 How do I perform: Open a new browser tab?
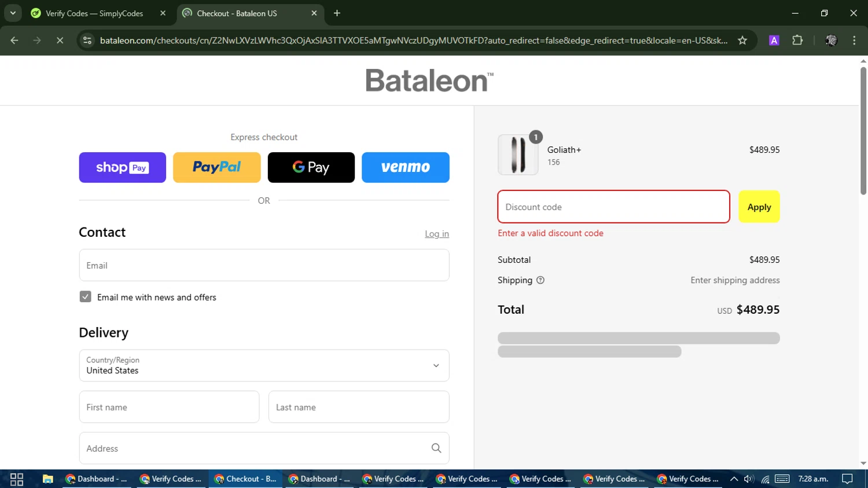(337, 13)
